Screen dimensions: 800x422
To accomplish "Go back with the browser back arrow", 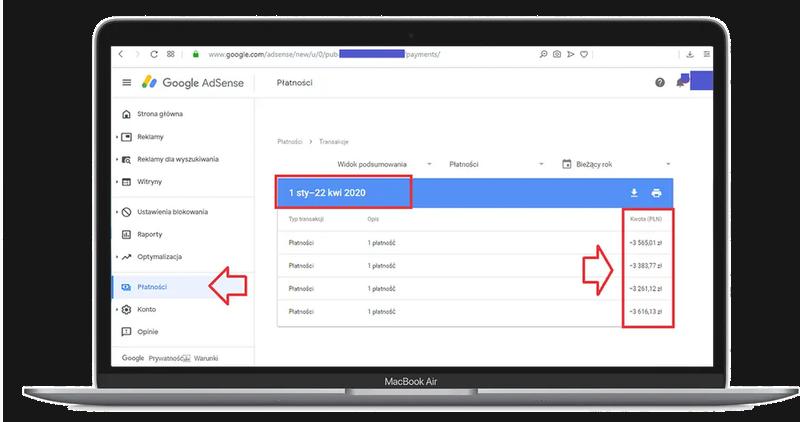I will pyautogui.click(x=121, y=54).
